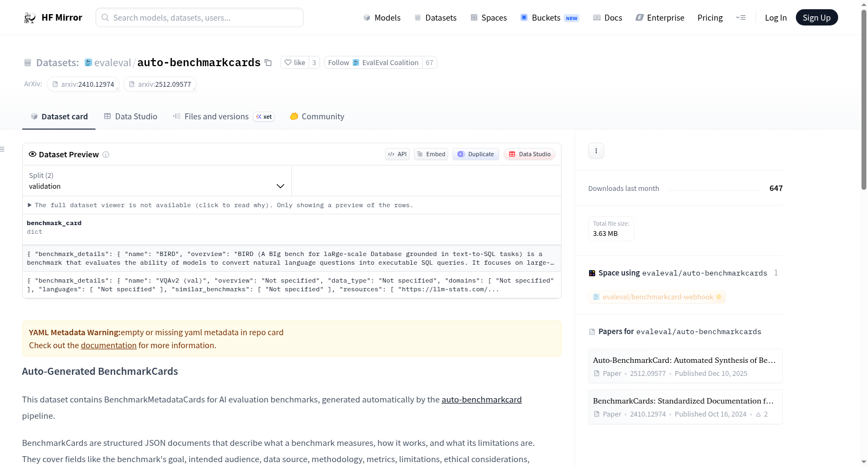Go to Datasets in the navigation
This screenshot has height=467, width=868.
[436, 18]
